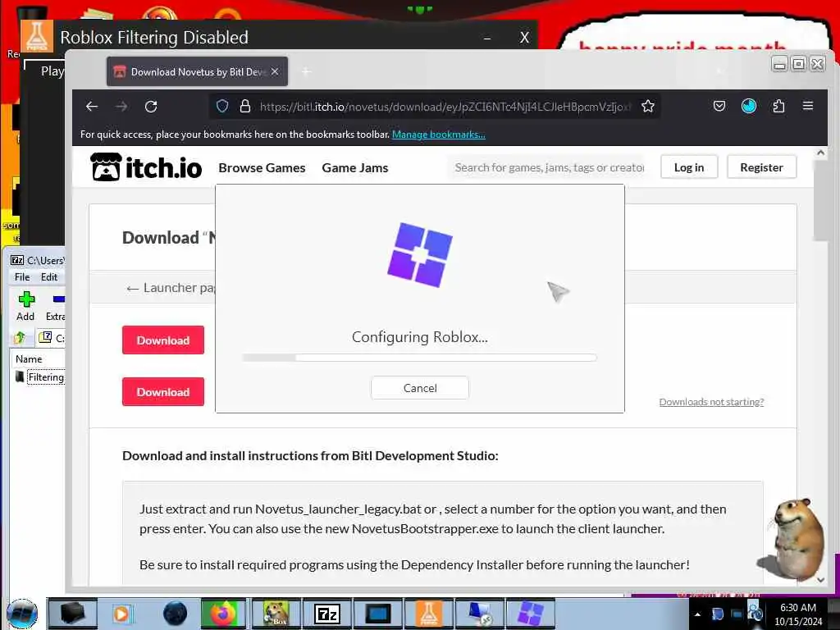Click the Add icon in 7-Zip
Image resolution: width=840 pixels, height=630 pixels.
(25, 306)
